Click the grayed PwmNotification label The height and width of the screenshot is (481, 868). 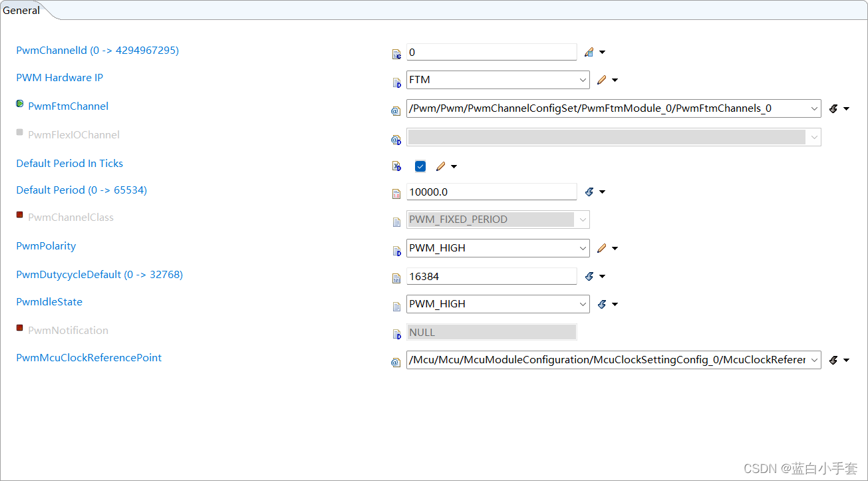pos(68,330)
